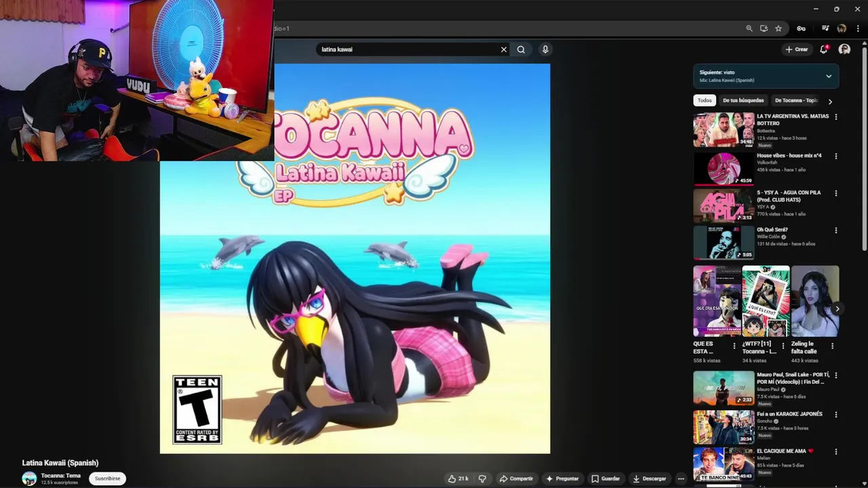Viewport: 868px width, 488px height.
Task: Open the Chrome three-dot menu
Action: pos(858,28)
